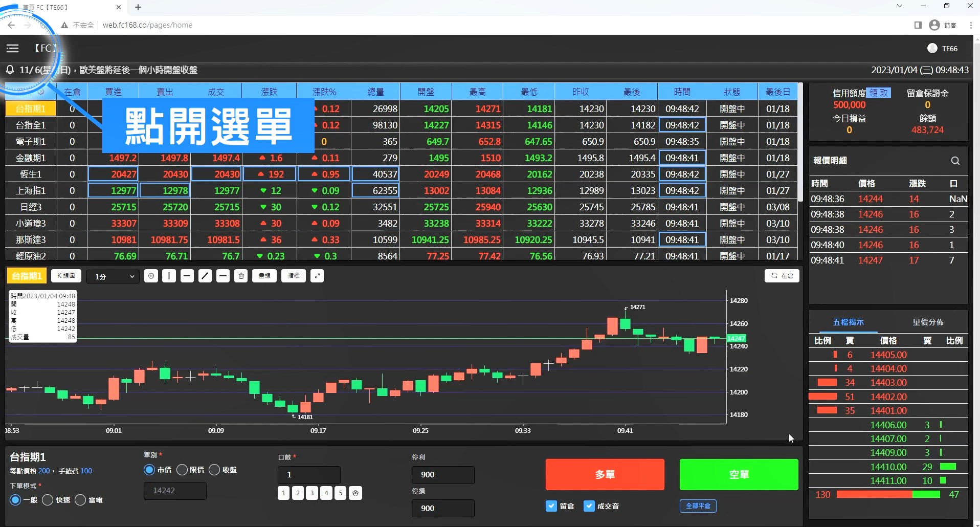Set quantity with the 2 quick button
This screenshot has width=980, height=527.
[x=298, y=493]
